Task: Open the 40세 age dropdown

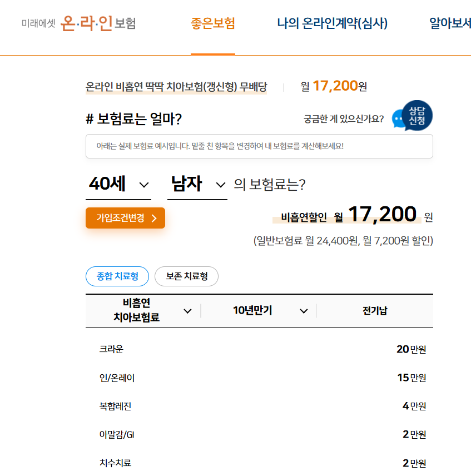Action: (118, 185)
